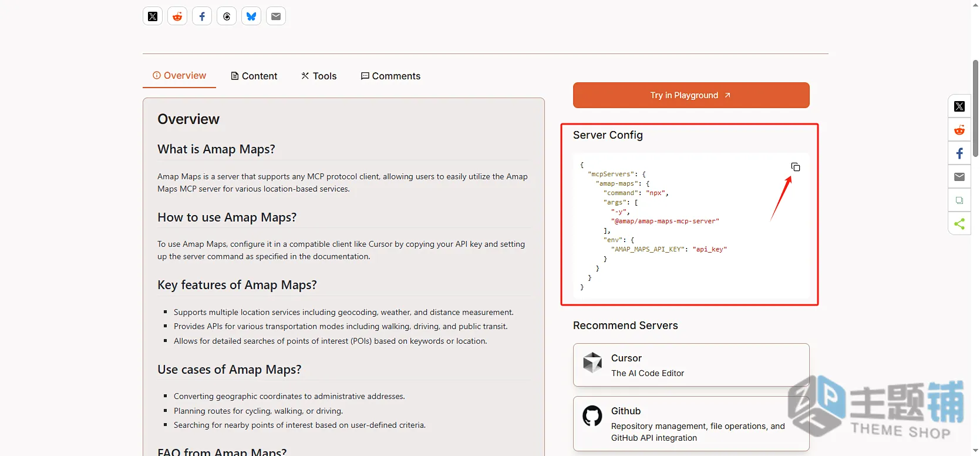Image resolution: width=980 pixels, height=456 pixels.
Task: Share on Bluesky from the top share row
Action: [x=251, y=16]
